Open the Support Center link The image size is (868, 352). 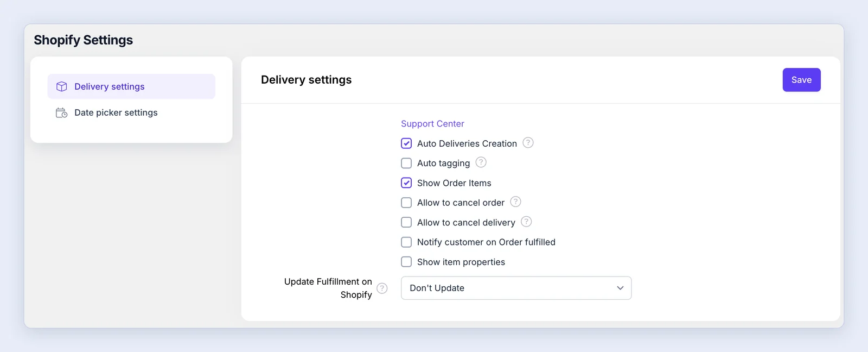[432, 124]
